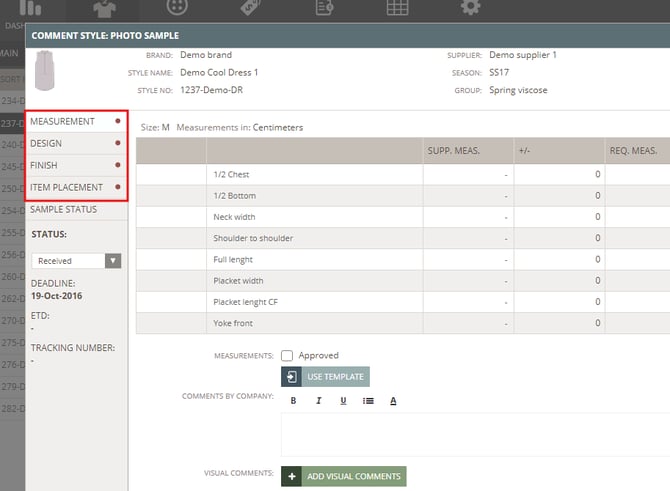Open the grid table icon in top bar
Viewport: 670px width, 491px height.
397,8
